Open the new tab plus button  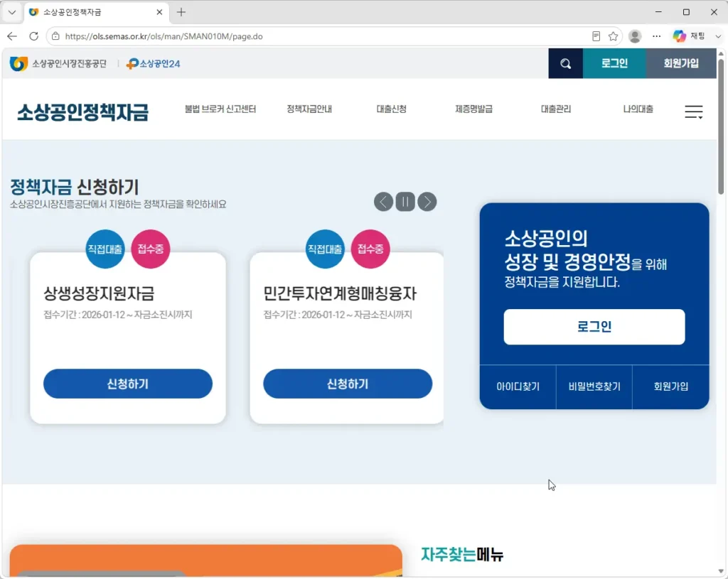181,12
